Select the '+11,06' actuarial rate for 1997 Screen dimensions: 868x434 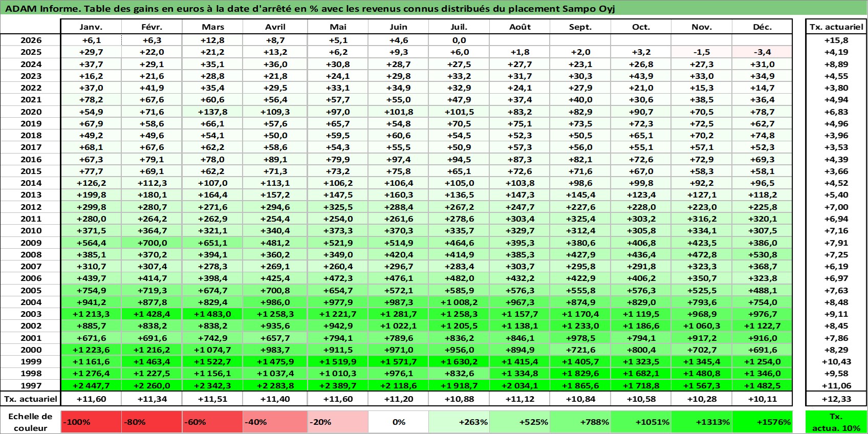(836, 385)
